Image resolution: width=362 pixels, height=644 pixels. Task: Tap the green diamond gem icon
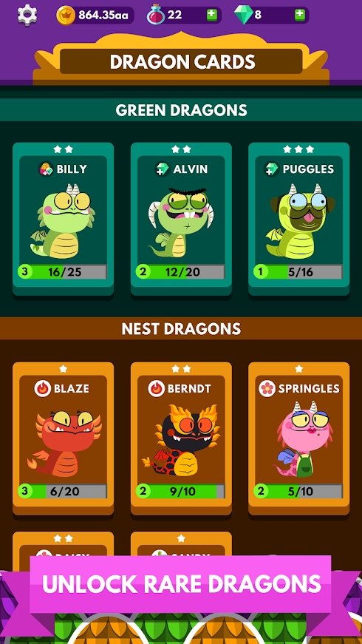click(243, 16)
